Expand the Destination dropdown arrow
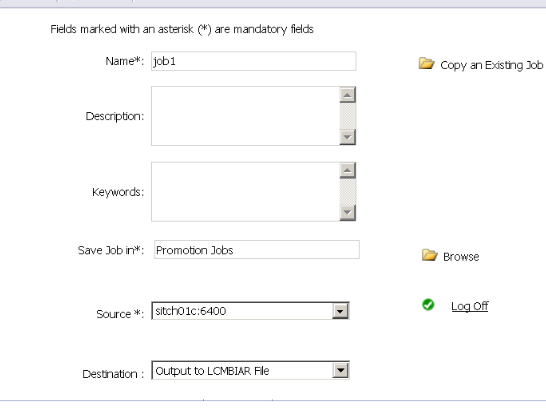Screen dimensions: 546x413 [x=340, y=371]
